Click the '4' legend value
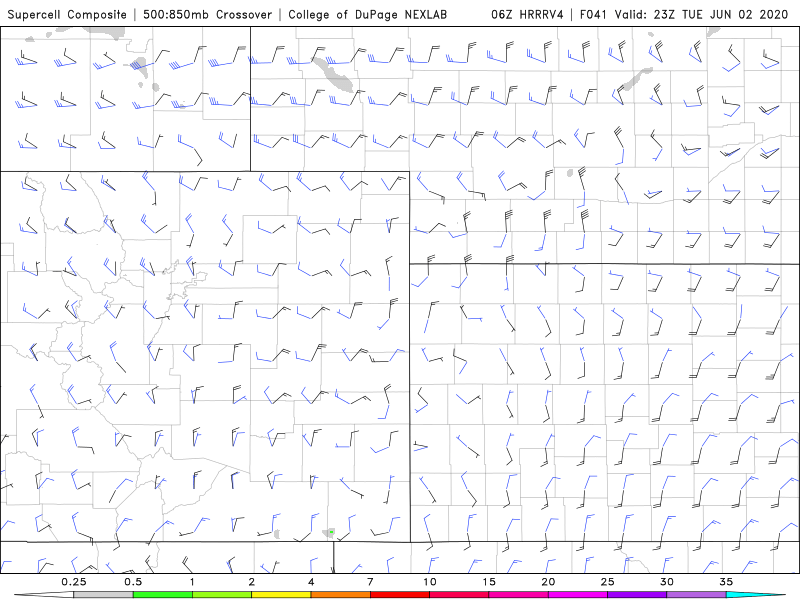This screenshot has height=600, width=800. point(311,582)
